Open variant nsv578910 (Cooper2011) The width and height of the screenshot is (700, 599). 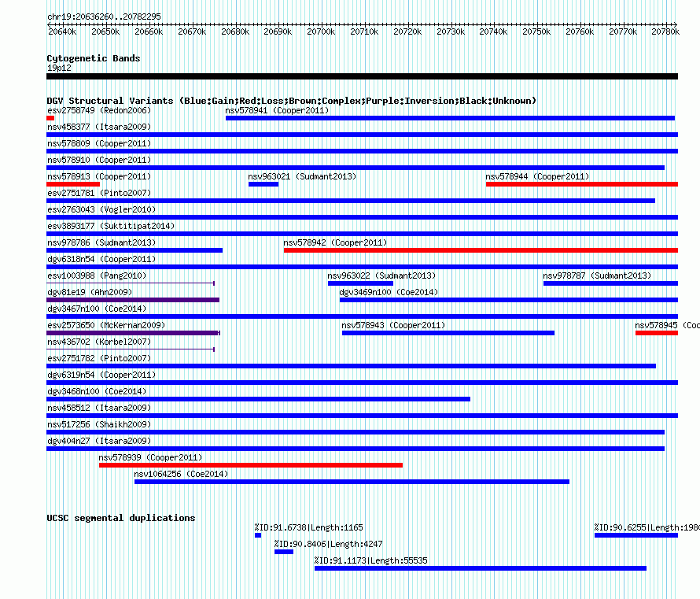356,168
